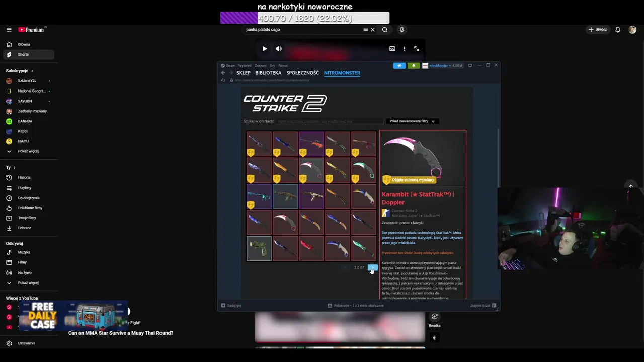644x362 pixels.
Task: Open Shorts in YouTube sidebar
Action: (29, 54)
